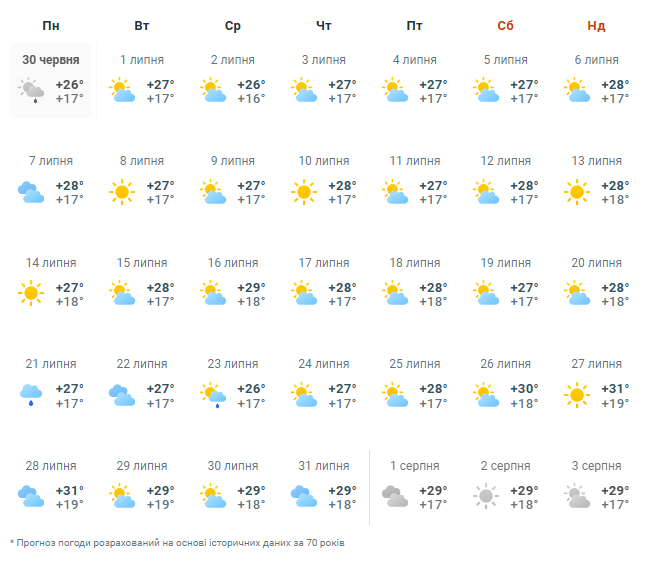This screenshot has height=562, width=645.
Task: Click the grey sun icon for 2 серпня
Action: coord(486,496)
